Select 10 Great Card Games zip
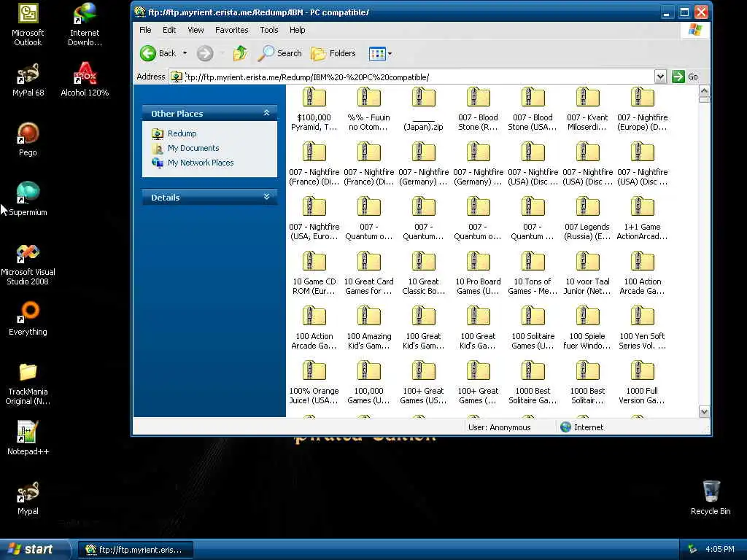Screen dimensions: 747x560 [x=368, y=273]
